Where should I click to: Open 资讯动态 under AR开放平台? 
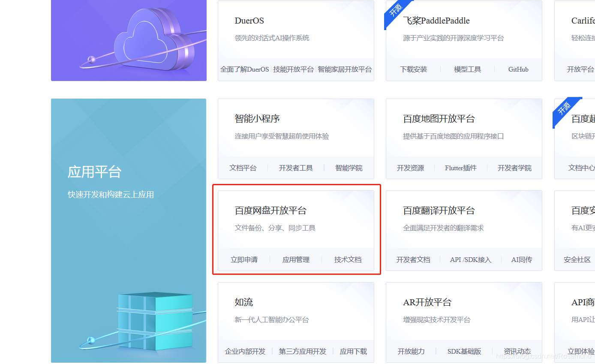coord(517,352)
